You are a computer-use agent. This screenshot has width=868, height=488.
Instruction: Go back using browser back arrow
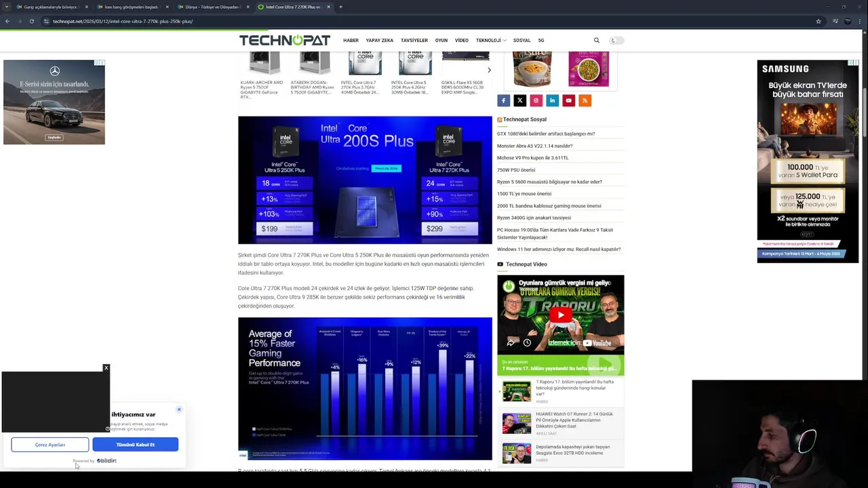(7, 21)
